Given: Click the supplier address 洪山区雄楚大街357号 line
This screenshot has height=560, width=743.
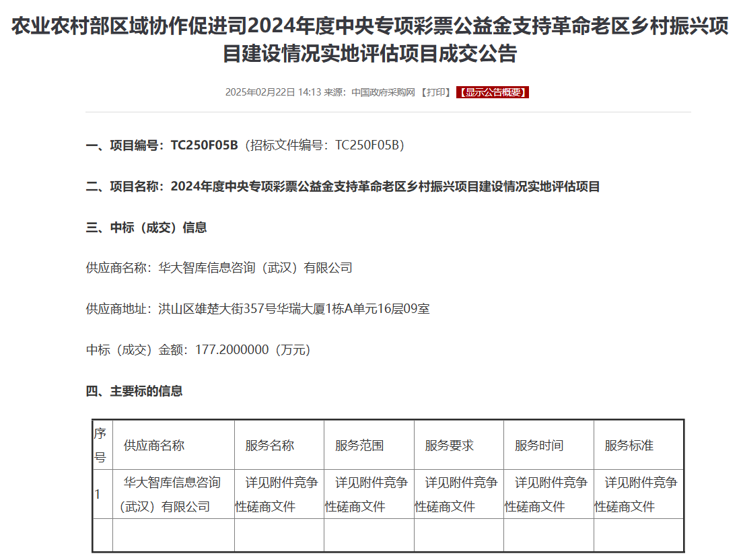Looking at the screenshot, I should coord(258,309).
